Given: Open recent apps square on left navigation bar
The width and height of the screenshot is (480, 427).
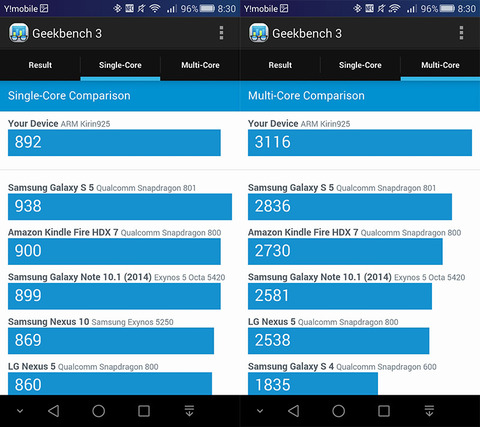Looking at the screenshot, I should [144, 411].
